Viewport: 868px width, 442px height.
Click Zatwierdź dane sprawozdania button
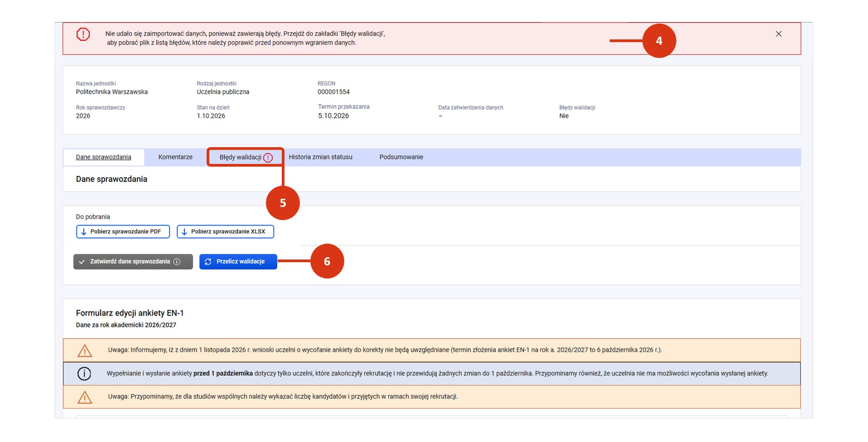click(x=133, y=262)
